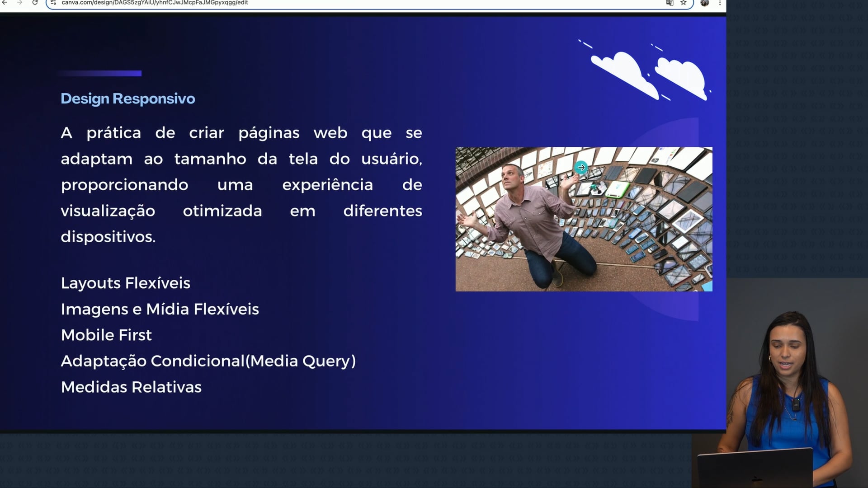
Task: Bookmark this page with the star
Action: click(684, 3)
